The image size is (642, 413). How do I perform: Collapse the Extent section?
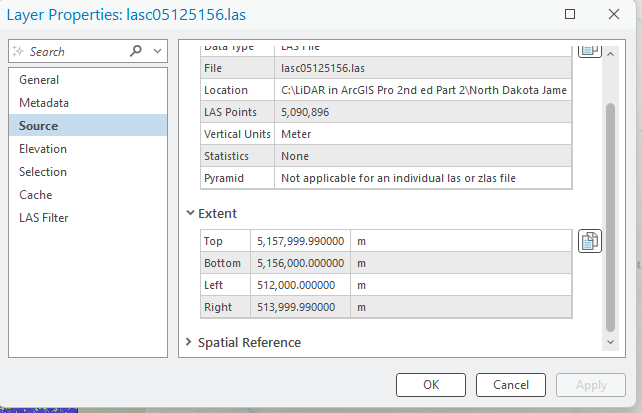tap(190, 213)
